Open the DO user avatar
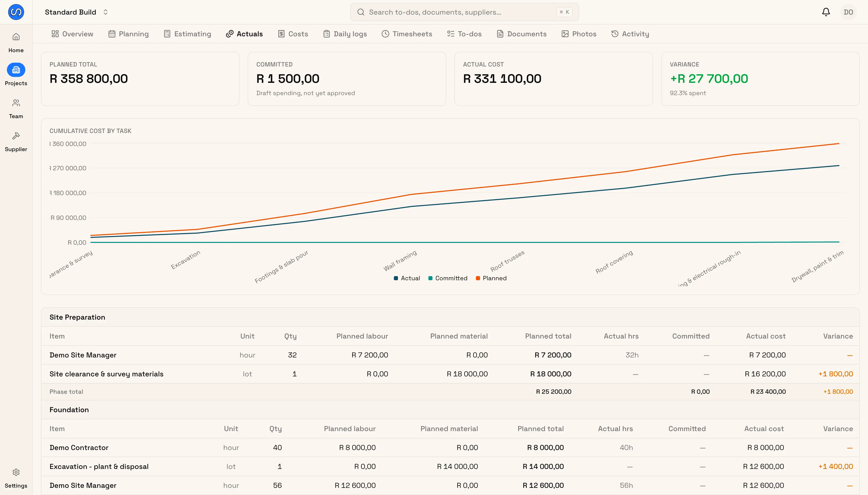The image size is (868, 495). click(x=848, y=12)
